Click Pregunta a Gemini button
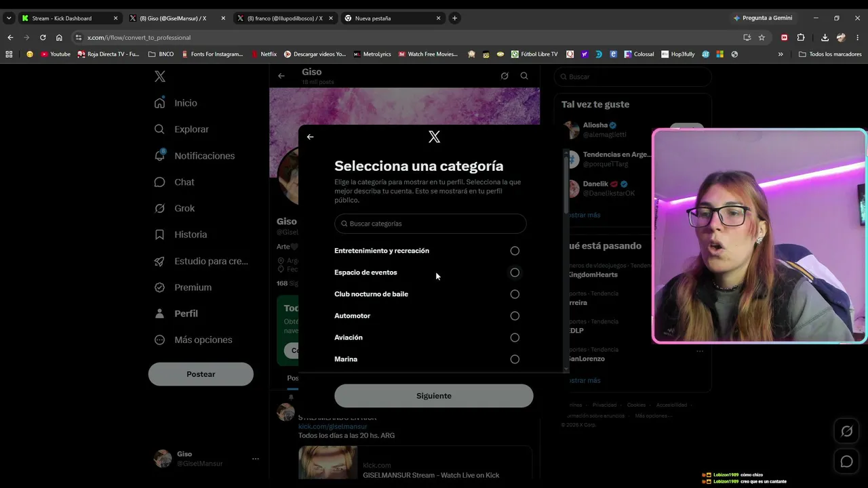 [763, 18]
